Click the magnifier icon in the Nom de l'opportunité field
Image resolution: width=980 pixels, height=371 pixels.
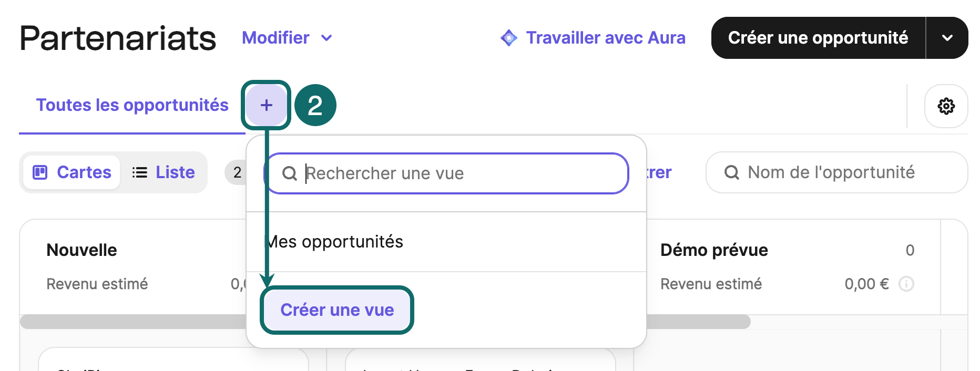click(731, 172)
